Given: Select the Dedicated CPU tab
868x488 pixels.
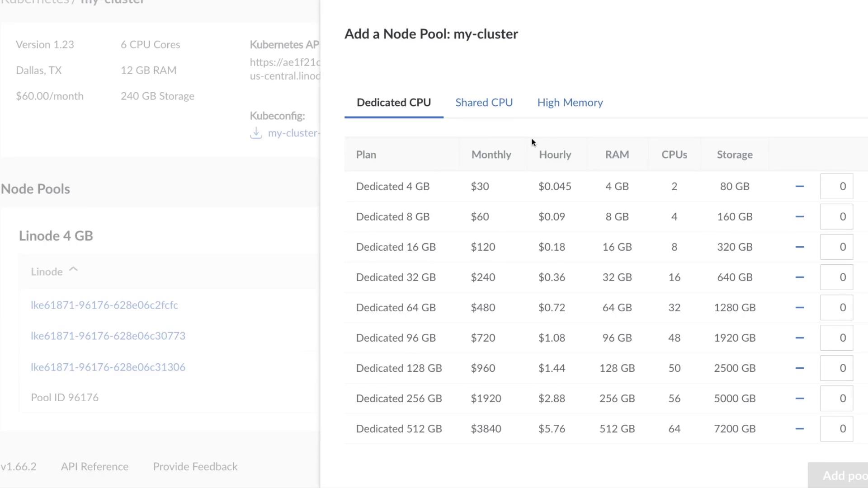Looking at the screenshot, I should point(393,103).
